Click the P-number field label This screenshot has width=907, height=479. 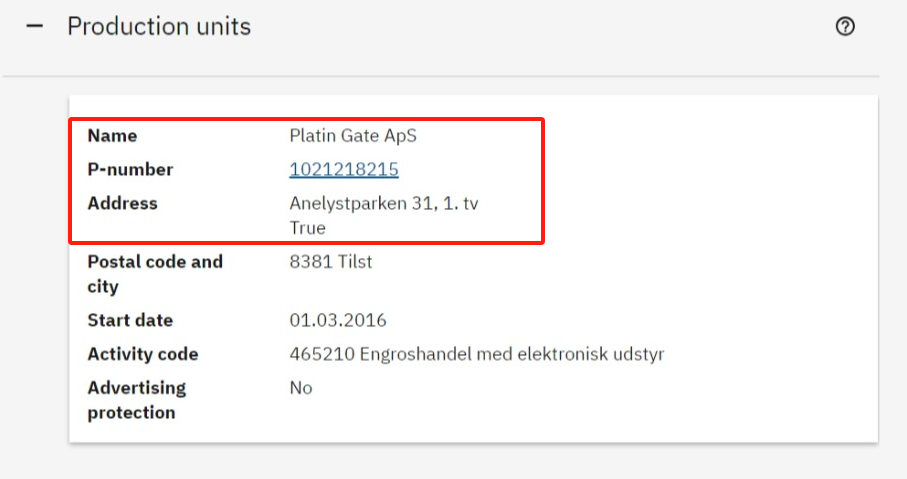pyautogui.click(x=130, y=170)
